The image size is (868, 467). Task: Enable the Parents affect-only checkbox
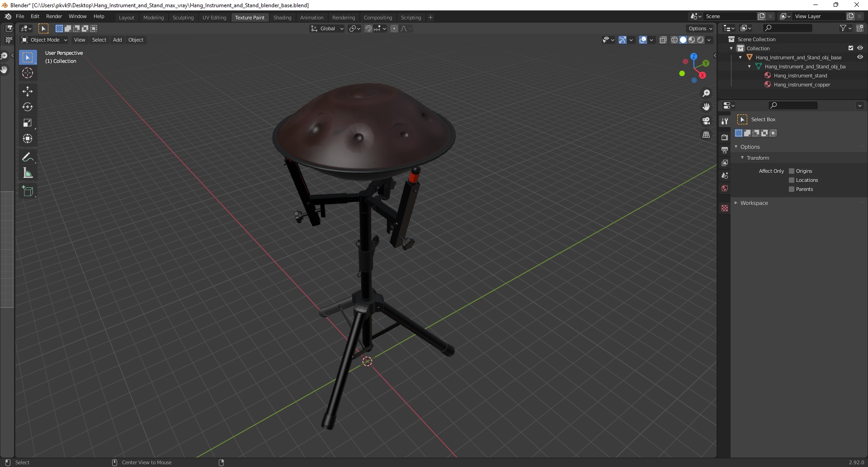pyautogui.click(x=792, y=189)
